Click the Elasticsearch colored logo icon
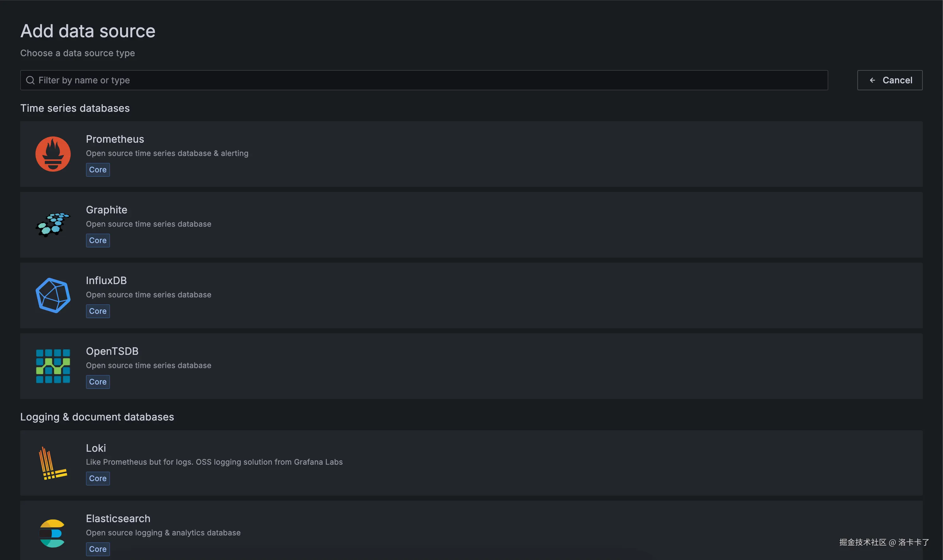This screenshot has width=943, height=560. [x=52, y=533]
